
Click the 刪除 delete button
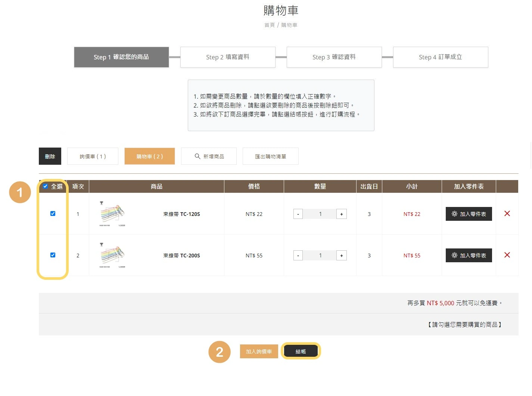click(50, 156)
